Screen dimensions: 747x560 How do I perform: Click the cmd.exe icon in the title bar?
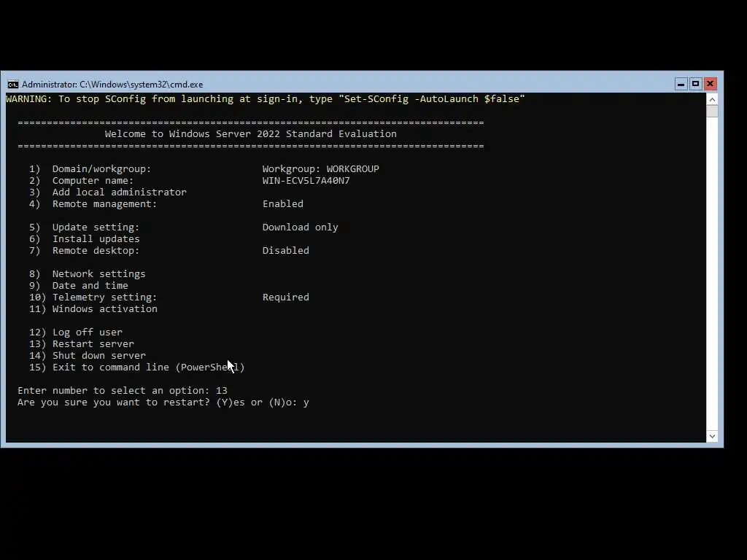[13, 85]
